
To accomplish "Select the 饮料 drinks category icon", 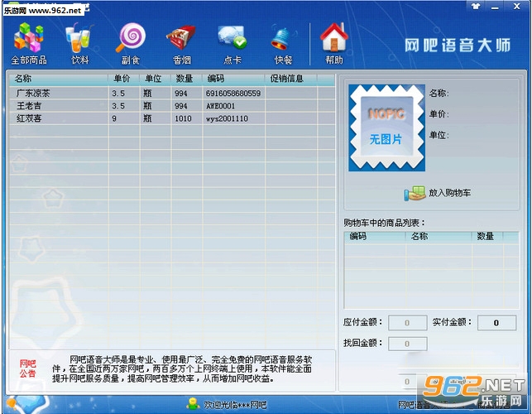I will [x=79, y=44].
